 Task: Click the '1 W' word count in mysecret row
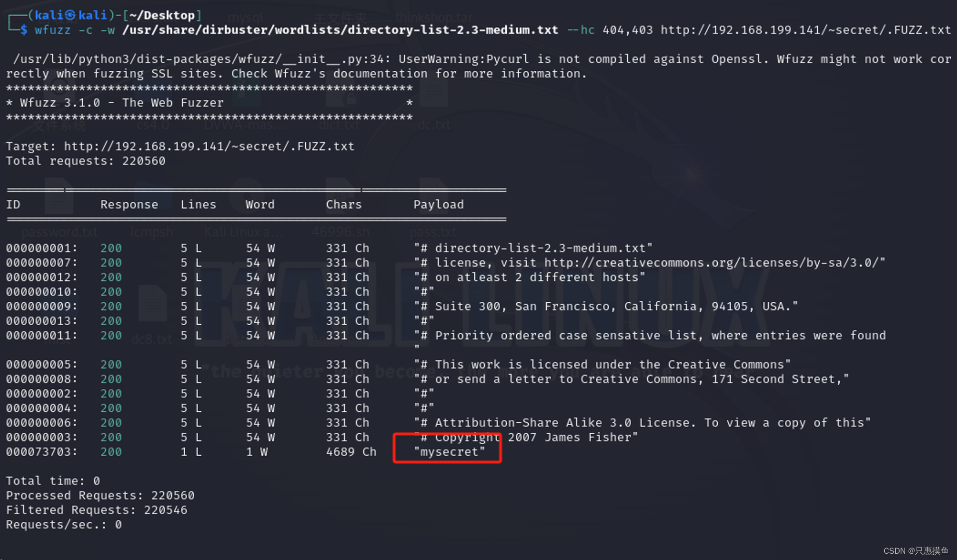point(256,452)
